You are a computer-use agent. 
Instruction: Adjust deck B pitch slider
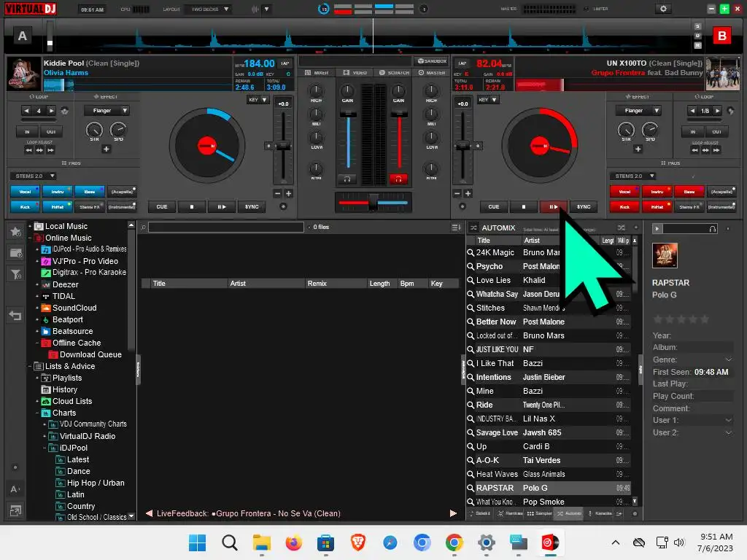[462, 146]
